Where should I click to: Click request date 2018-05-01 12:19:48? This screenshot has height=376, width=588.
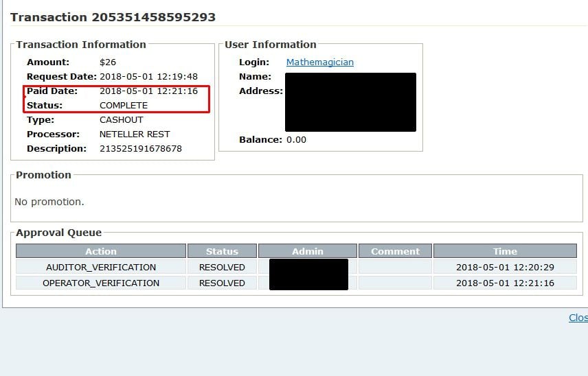coord(148,77)
